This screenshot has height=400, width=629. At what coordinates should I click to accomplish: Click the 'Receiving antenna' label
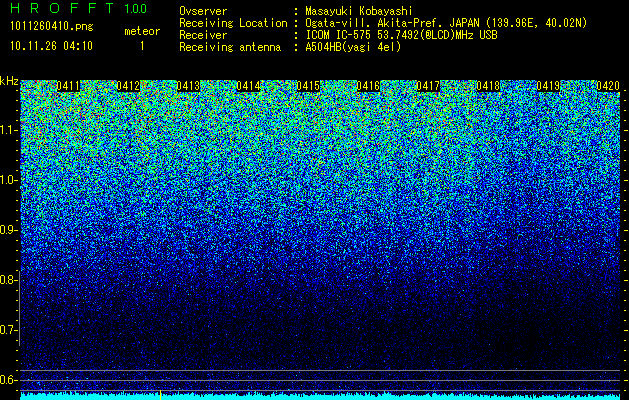point(230,47)
